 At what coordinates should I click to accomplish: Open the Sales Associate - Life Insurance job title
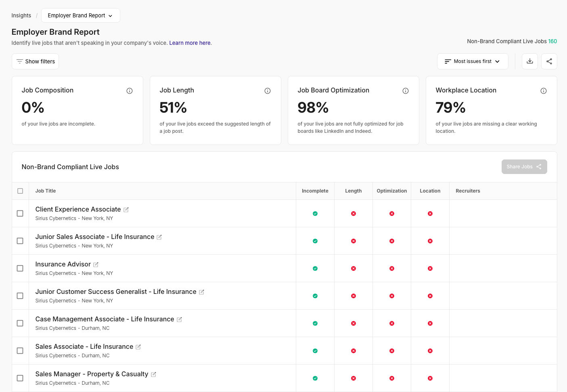(84, 346)
